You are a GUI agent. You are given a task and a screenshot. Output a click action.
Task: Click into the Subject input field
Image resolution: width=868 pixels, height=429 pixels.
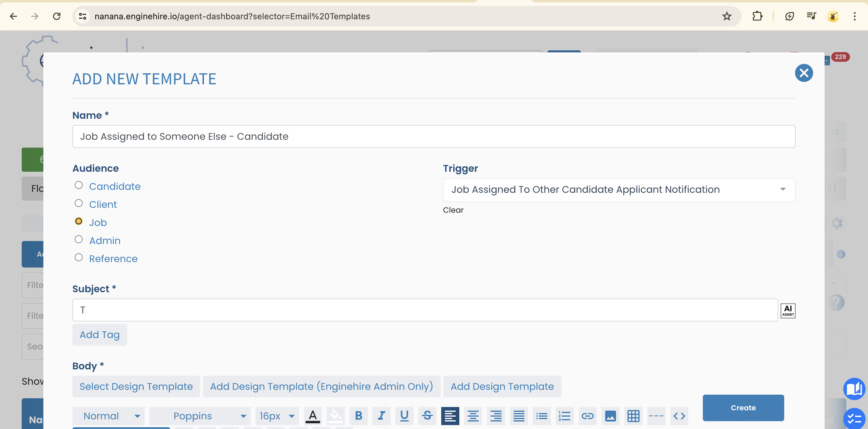pos(425,310)
